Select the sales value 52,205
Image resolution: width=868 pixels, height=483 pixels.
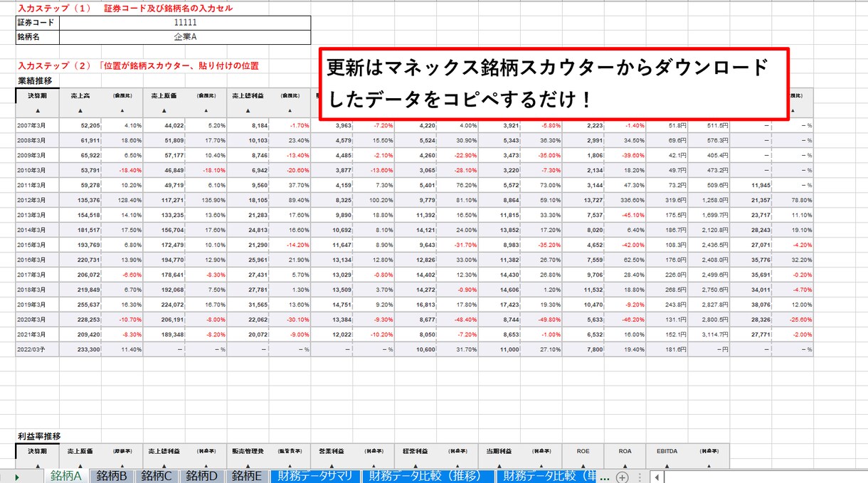tap(80, 125)
